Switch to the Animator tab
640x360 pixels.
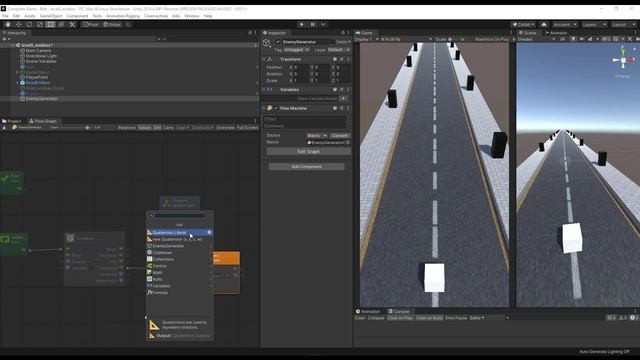(556, 33)
